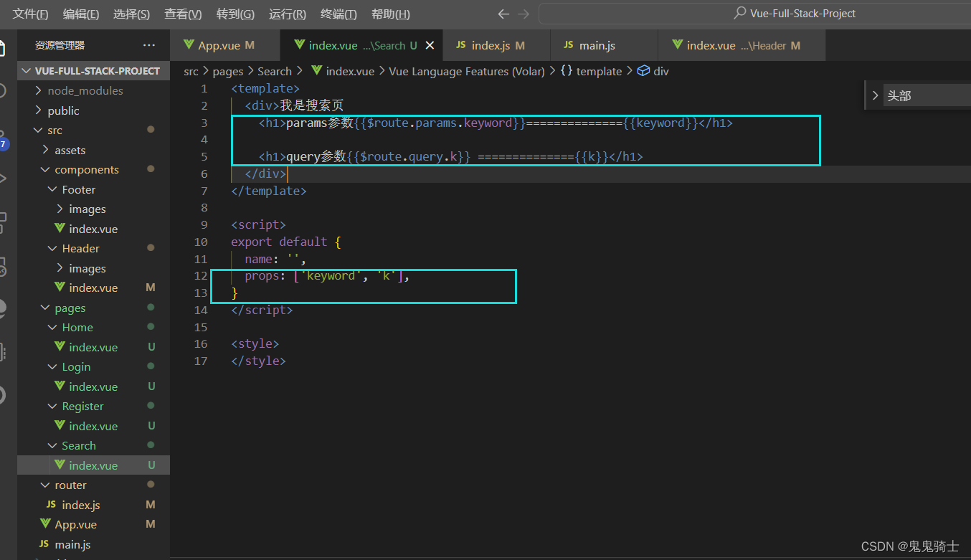Viewport: 971px width, 560px height.
Task: Expand the 头部 panel on the right
Action: (x=874, y=95)
